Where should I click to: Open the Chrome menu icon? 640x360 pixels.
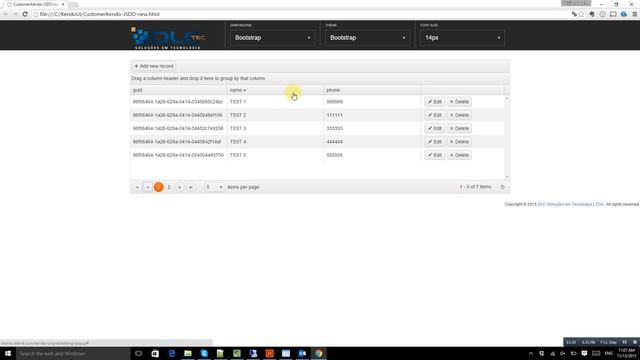[x=635, y=14]
